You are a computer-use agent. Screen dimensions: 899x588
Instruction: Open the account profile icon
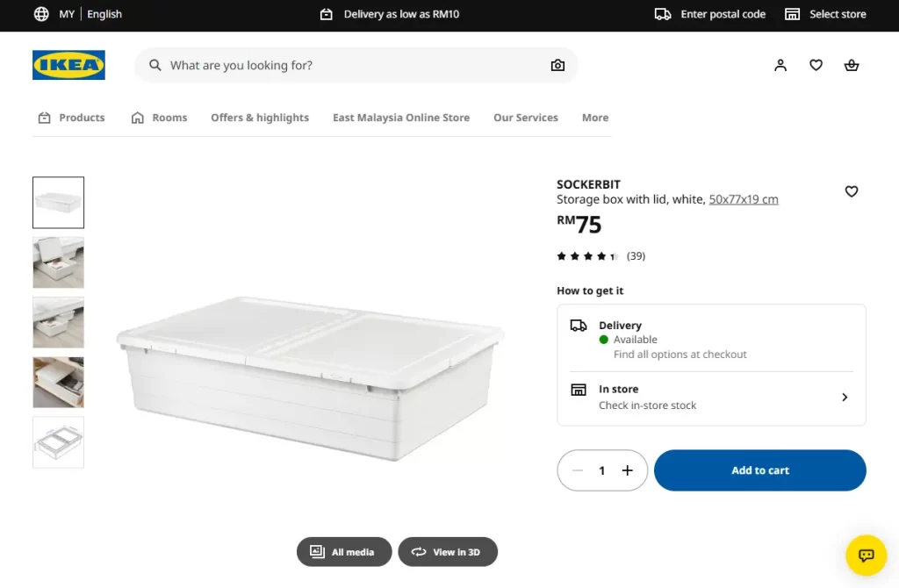(x=780, y=65)
